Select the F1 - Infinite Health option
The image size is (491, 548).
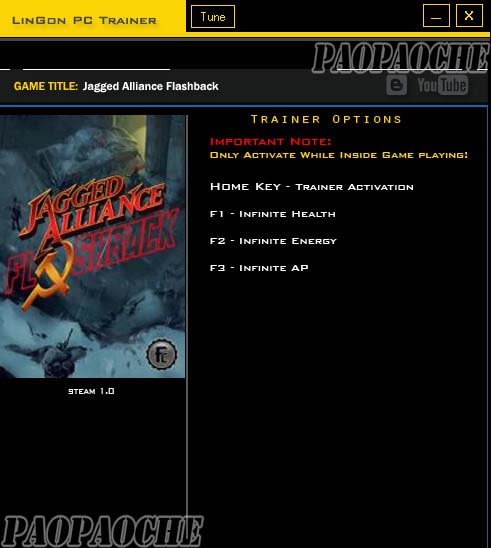[273, 214]
